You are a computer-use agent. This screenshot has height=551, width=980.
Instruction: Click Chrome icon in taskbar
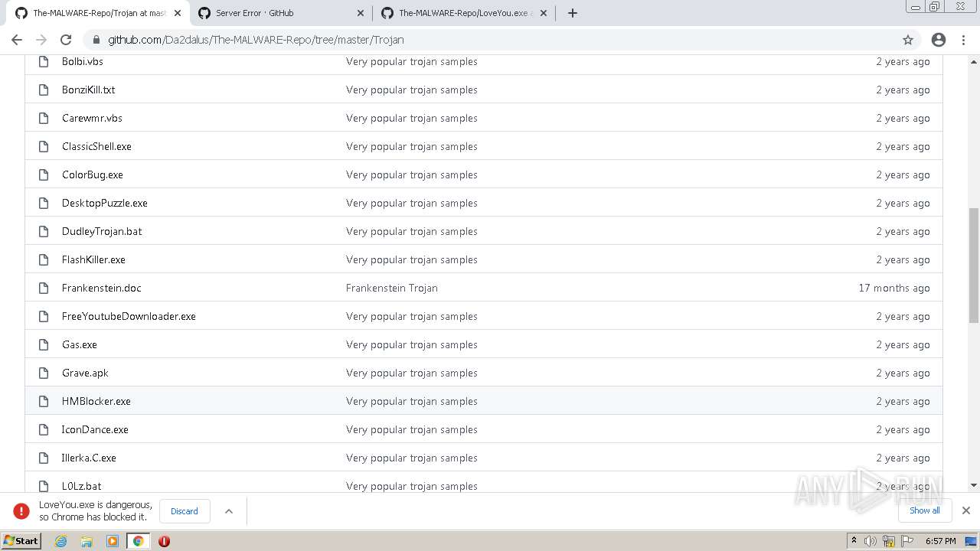tap(139, 541)
